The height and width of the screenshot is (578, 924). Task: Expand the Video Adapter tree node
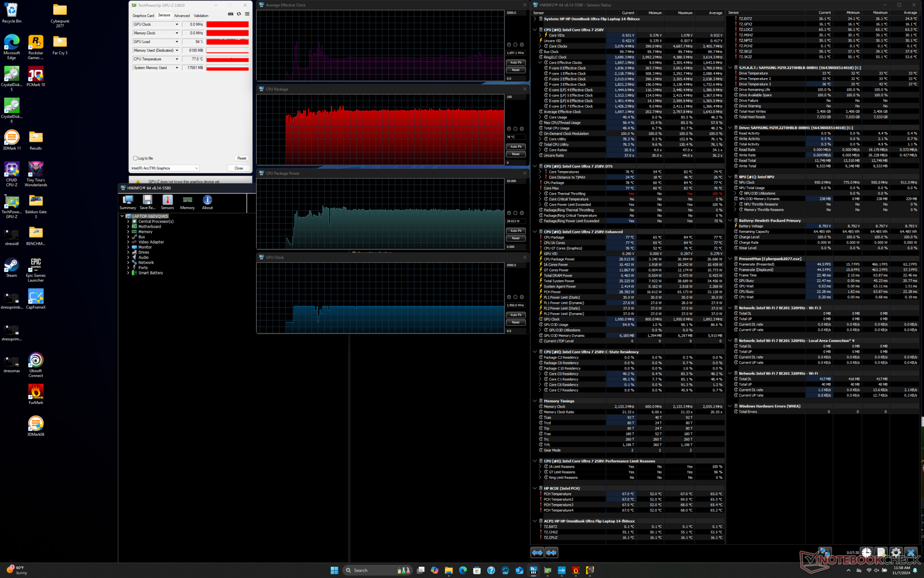(x=128, y=242)
